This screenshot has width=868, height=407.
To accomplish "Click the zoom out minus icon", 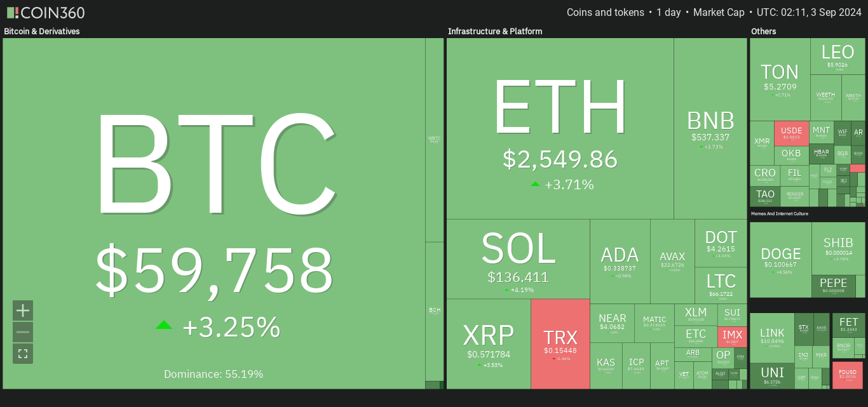I will pyautogui.click(x=23, y=332).
